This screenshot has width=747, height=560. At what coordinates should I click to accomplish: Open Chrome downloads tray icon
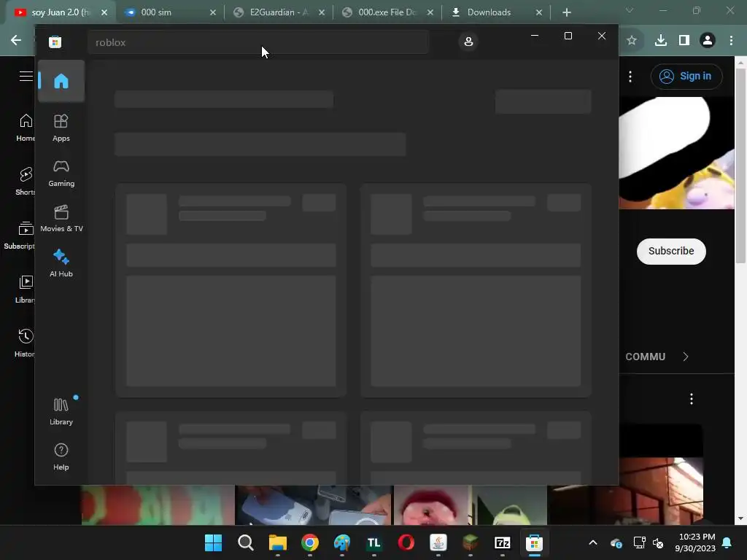(661, 41)
